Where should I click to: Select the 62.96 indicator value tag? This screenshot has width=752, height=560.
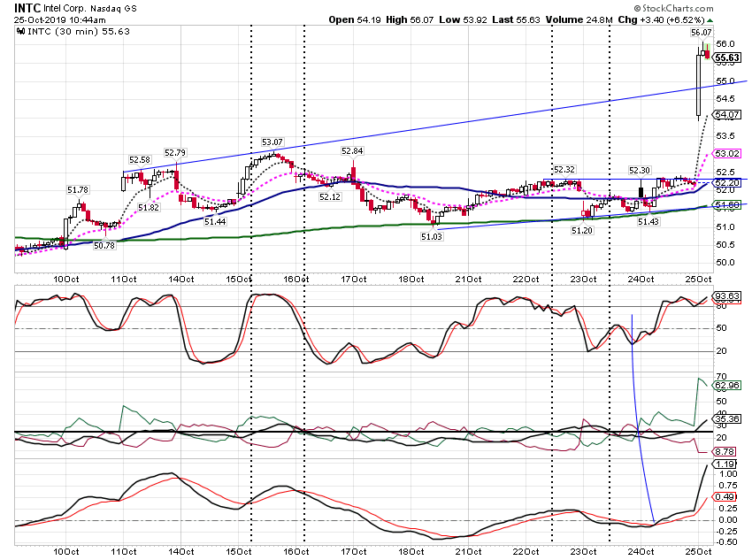[727, 386]
